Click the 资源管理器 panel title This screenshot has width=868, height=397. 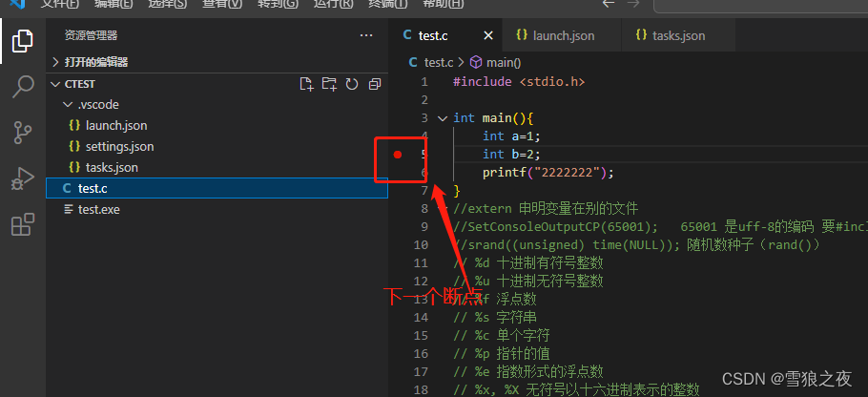[x=91, y=35]
